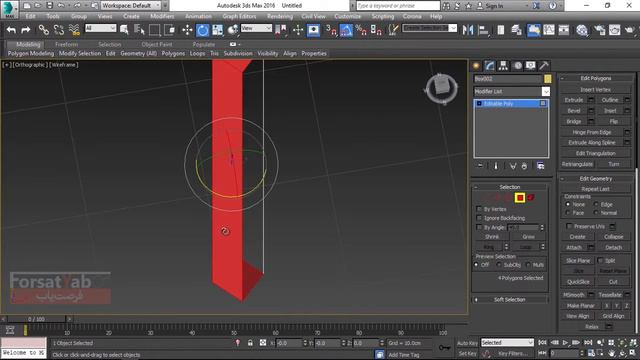Go to the start frame
This screenshot has height=360, width=640.
point(542,343)
